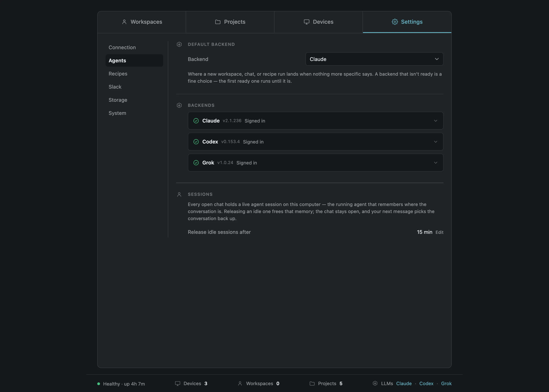Viewport: 549px width, 392px height.
Task: Click the Claude chevron-down arrow
Action: [x=435, y=121]
